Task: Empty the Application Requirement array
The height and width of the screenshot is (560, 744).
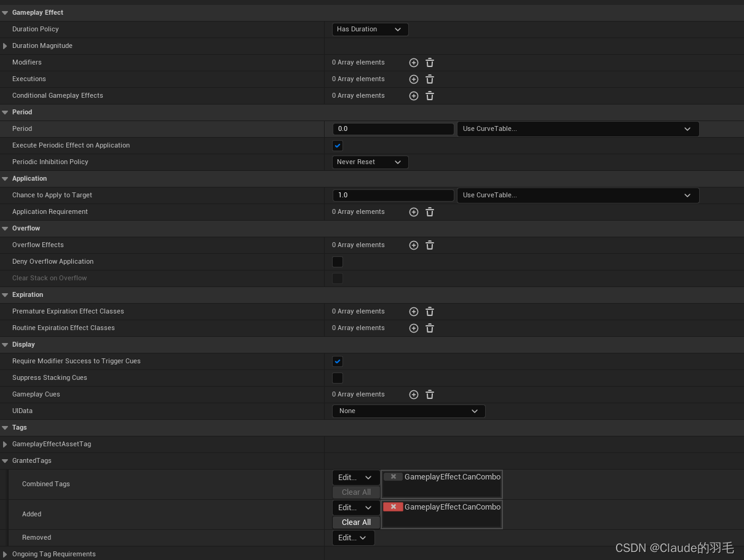Action: coord(430,212)
